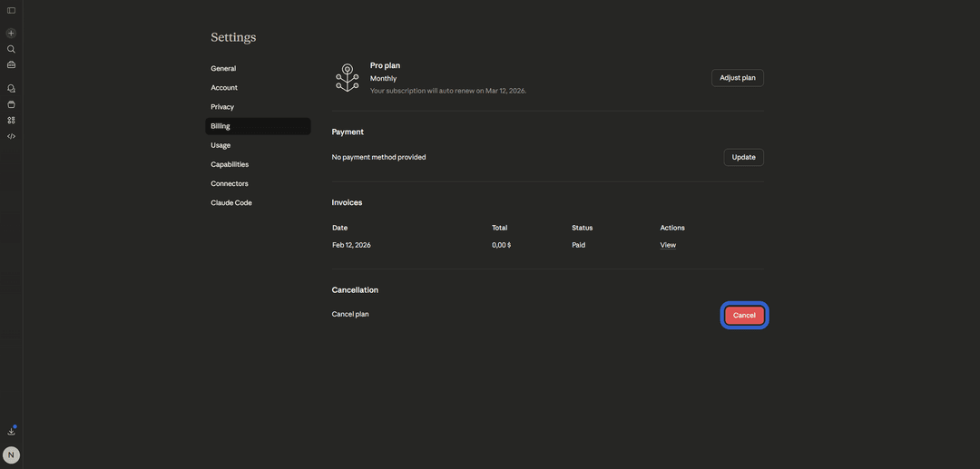Screen dimensions: 980x469
Task: Open the Privacy settings section
Action: tap(222, 107)
